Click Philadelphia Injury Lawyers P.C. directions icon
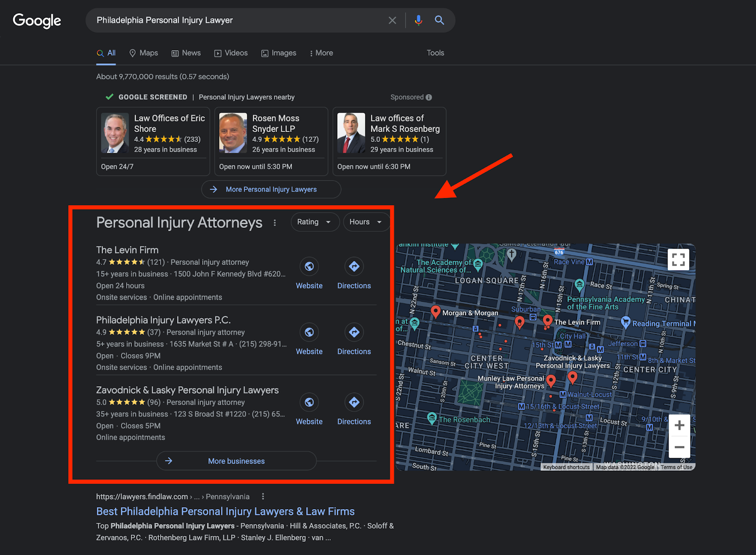 click(354, 332)
